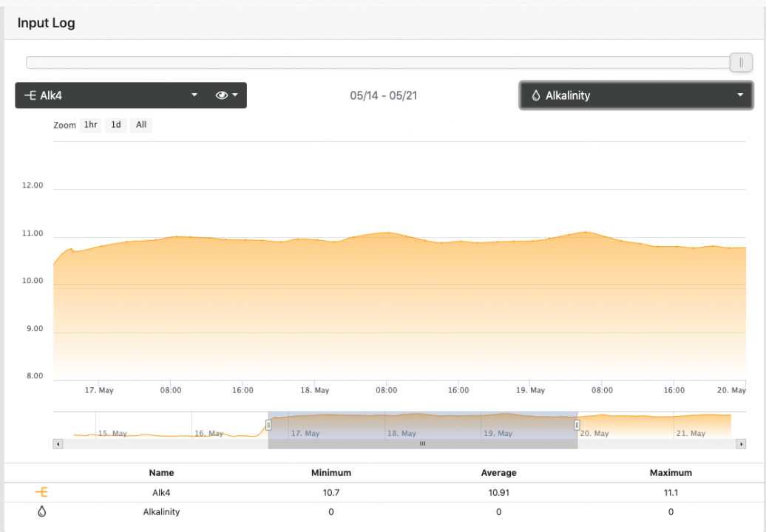
Task: Click the Alk4 legend icon in table
Action: click(42, 492)
